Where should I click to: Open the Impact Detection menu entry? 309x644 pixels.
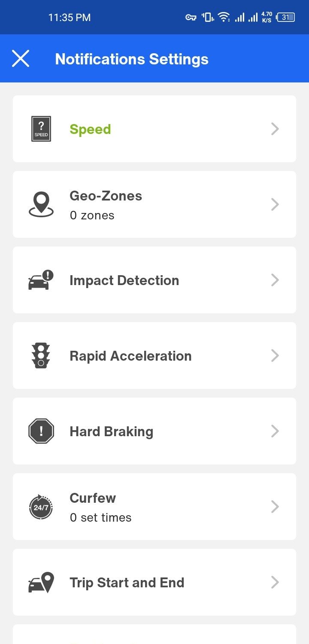coord(124,280)
